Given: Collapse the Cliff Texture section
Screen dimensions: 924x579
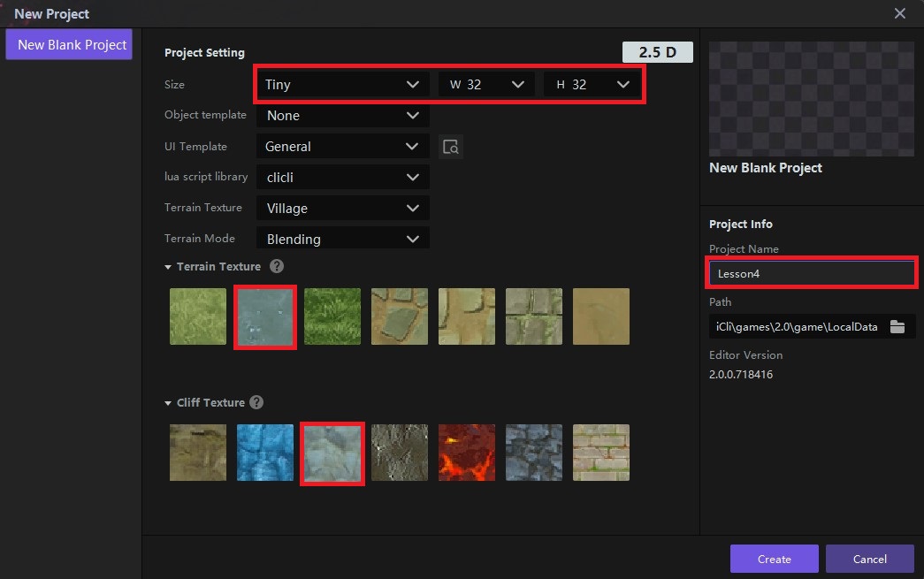Looking at the screenshot, I should click(x=168, y=403).
